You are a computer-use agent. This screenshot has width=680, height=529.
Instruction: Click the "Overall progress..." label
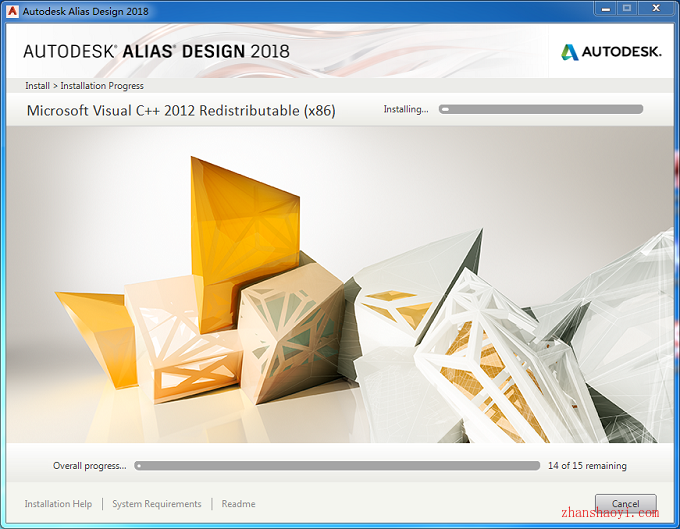[90, 466]
